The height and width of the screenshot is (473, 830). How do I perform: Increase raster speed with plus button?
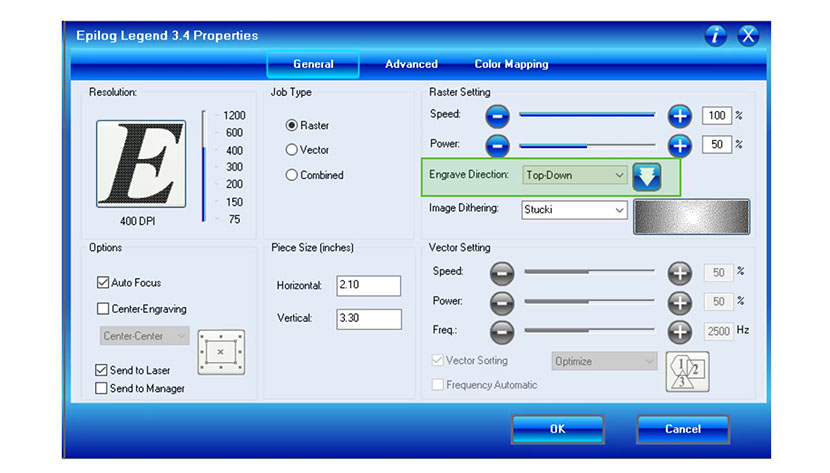click(680, 116)
